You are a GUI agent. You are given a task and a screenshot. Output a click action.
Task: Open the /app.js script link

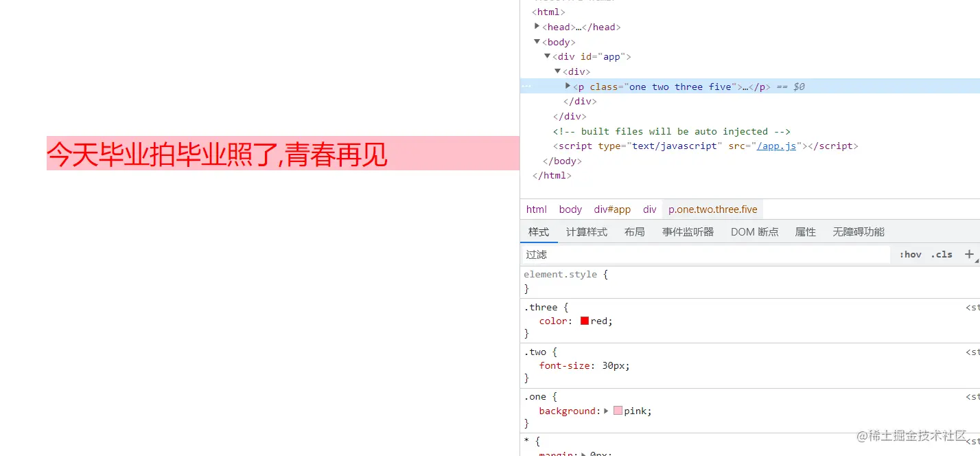pyautogui.click(x=776, y=146)
